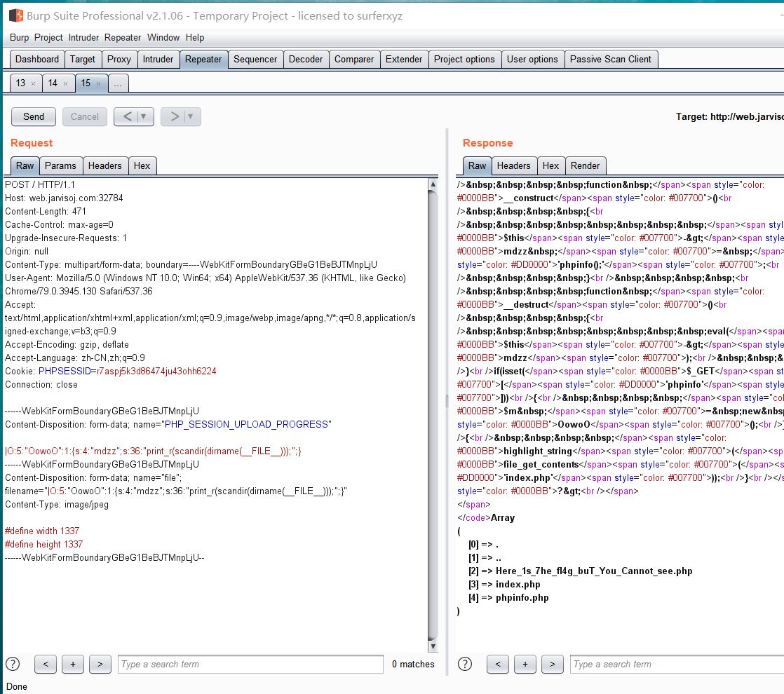Viewport: 784px width, 694px height.
Task: Click 'Content-Type: image/jpeg' line
Action: click(57, 504)
